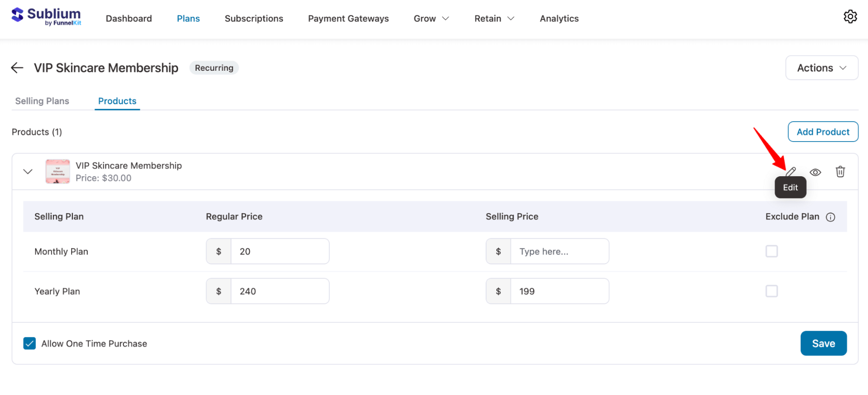Enable Exclude Plan for Yearly Plan
Image resolution: width=868 pixels, height=395 pixels.
(772, 291)
